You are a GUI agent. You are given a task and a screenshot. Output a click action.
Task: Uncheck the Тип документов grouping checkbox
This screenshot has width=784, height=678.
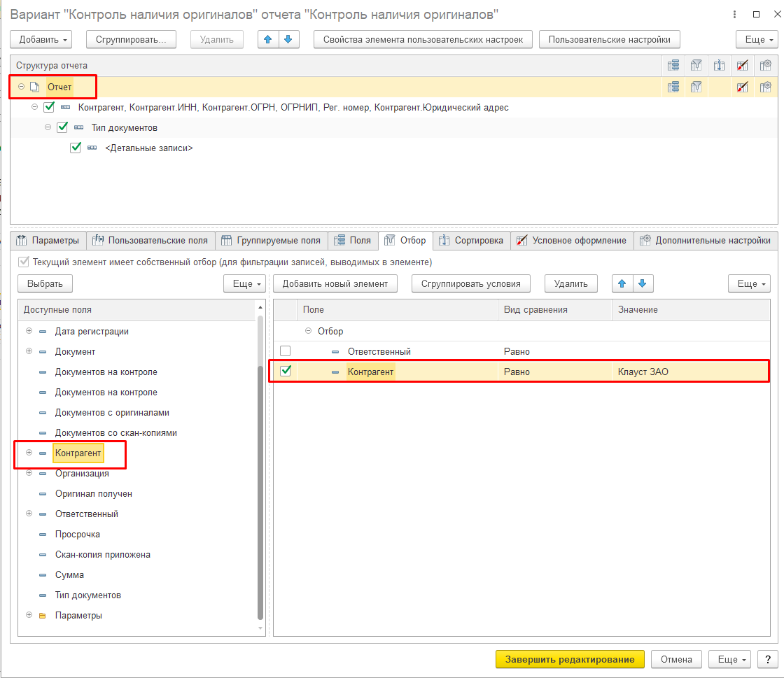pos(62,127)
